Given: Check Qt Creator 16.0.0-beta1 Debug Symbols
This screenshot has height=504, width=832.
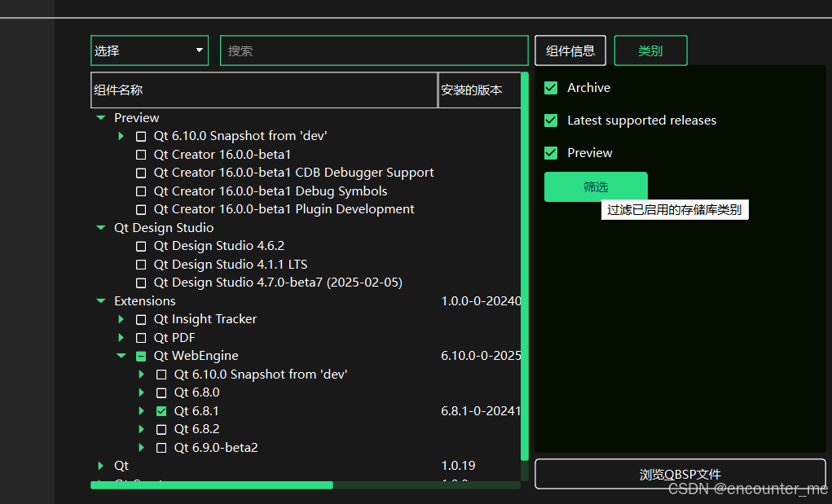Looking at the screenshot, I should tap(141, 191).
